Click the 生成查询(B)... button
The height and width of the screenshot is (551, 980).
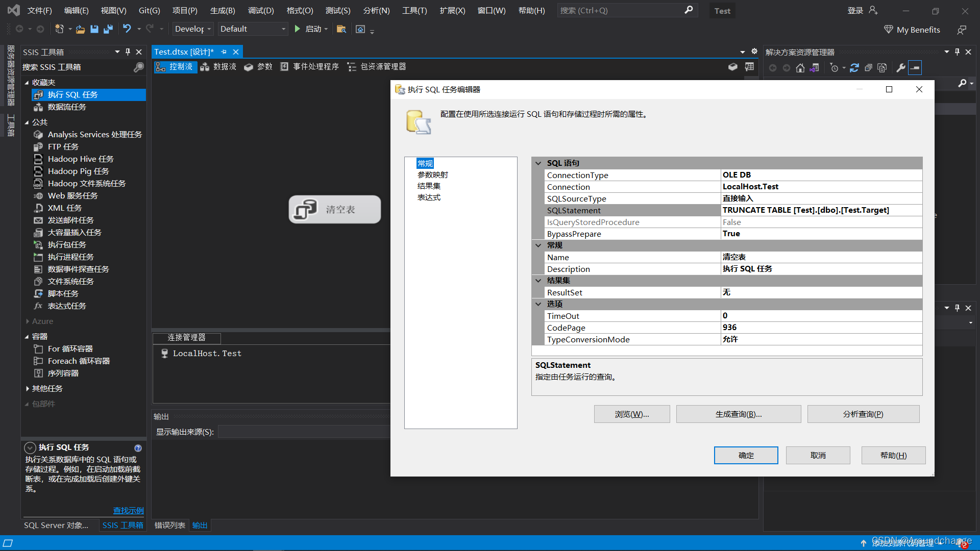(x=738, y=414)
